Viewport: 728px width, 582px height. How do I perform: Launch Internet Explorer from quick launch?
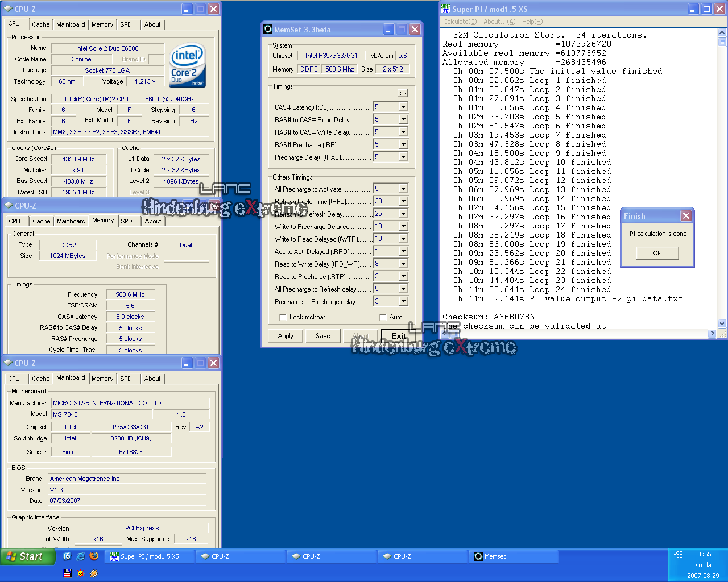click(81, 556)
